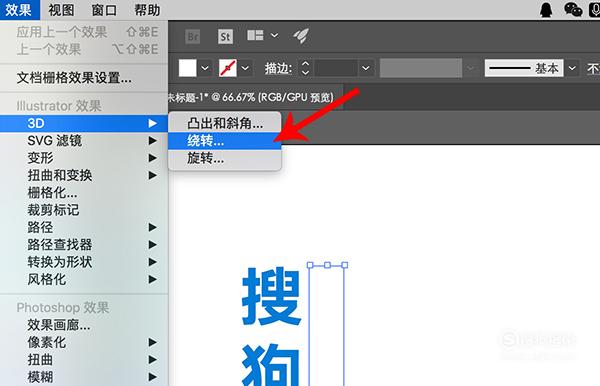Open the 转换为形状 submenu
This screenshot has height=386, width=600.
(x=84, y=262)
